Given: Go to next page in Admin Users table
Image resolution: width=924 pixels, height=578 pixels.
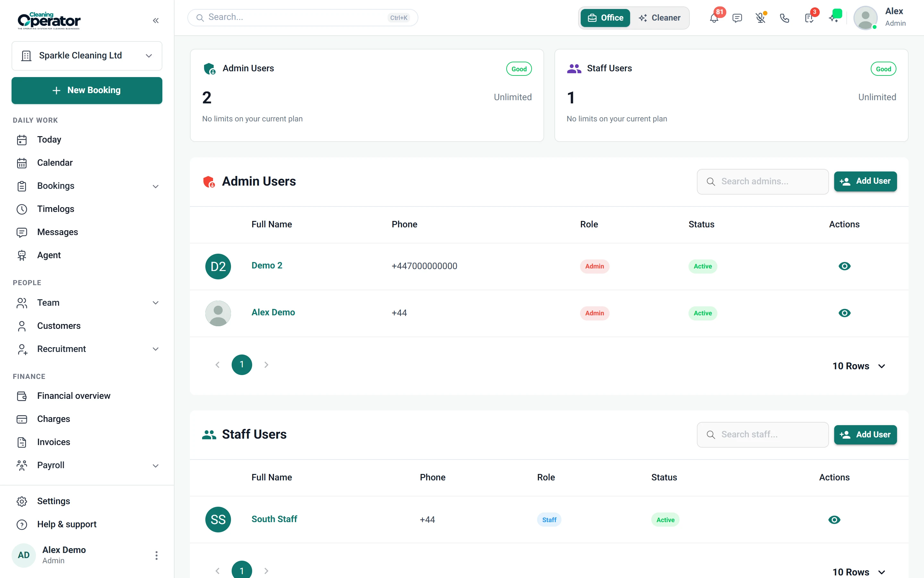Looking at the screenshot, I should click(x=266, y=365).
